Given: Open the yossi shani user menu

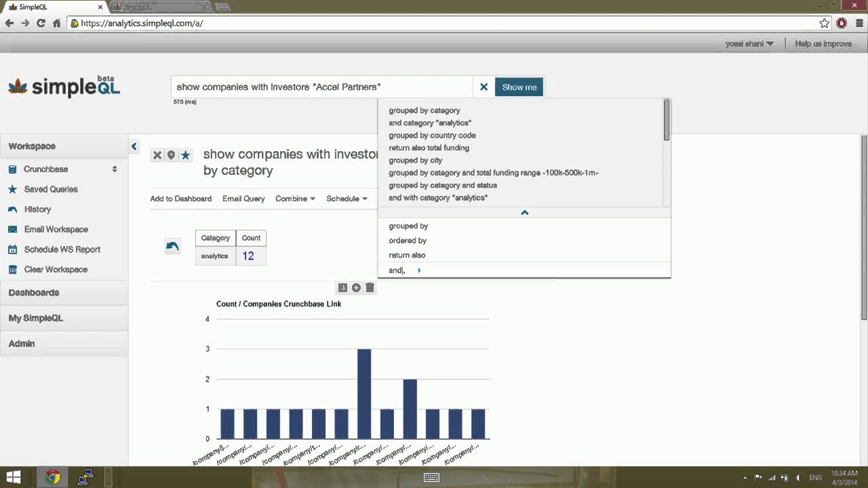Looking at the screenshot, I should coord(749,43).
